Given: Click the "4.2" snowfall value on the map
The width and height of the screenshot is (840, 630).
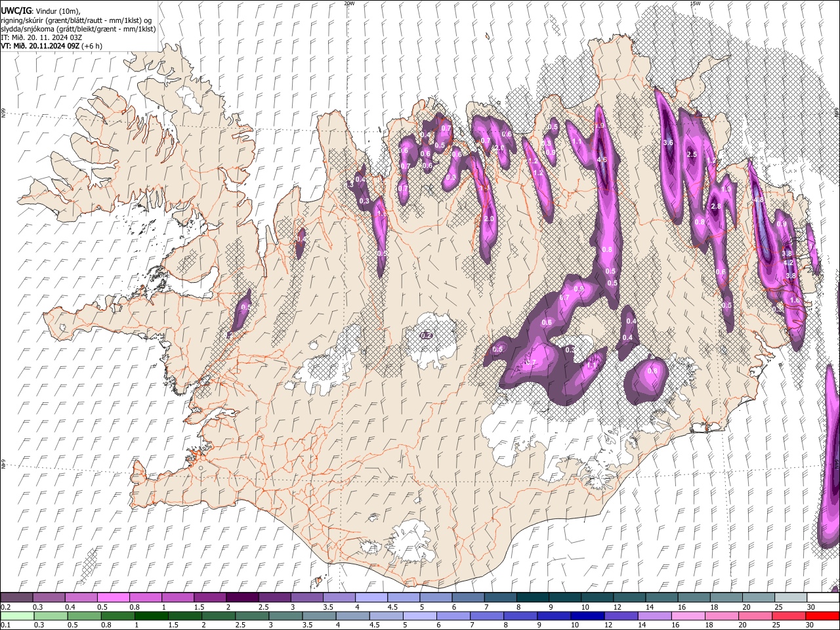Looking at the screenshot, I should pyautogui.click(x=789, y=262).
